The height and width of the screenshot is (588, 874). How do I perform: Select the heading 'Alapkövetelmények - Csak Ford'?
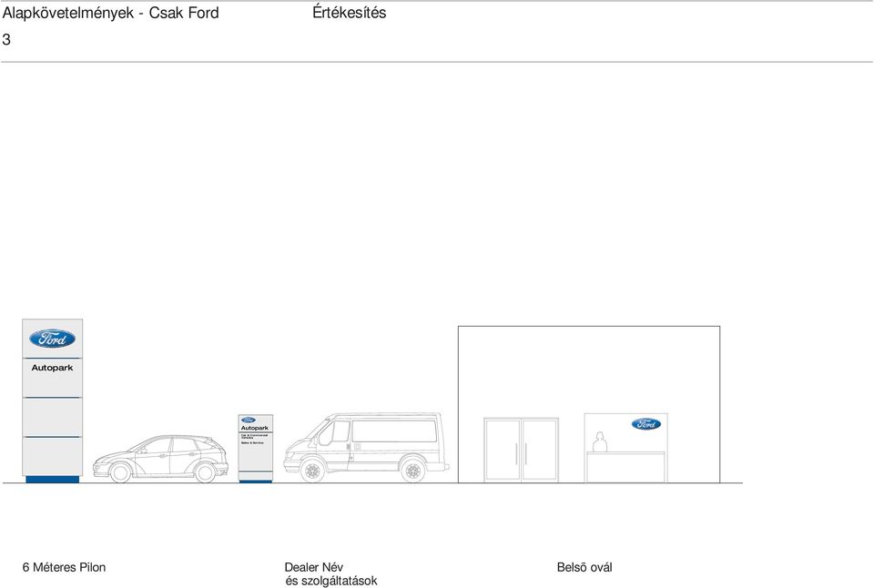111,13
